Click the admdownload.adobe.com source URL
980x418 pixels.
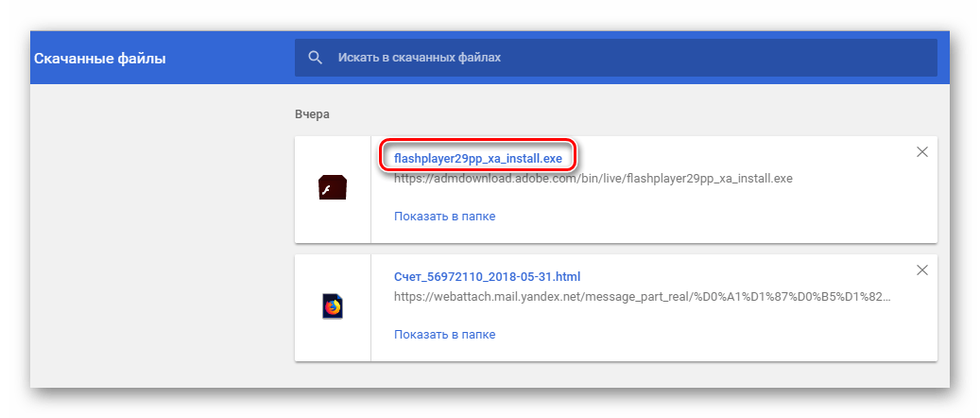[x=593, y=178]
